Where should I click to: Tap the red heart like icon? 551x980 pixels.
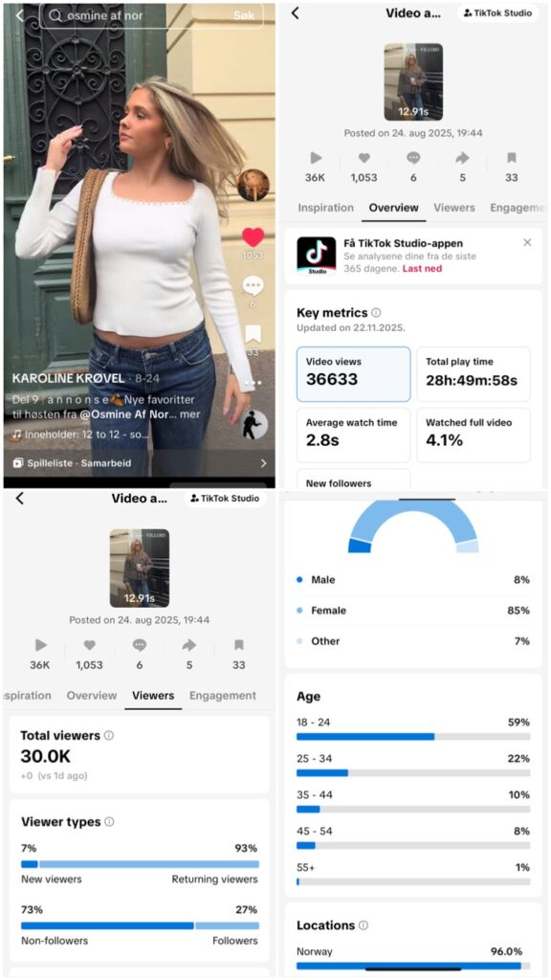253,237
